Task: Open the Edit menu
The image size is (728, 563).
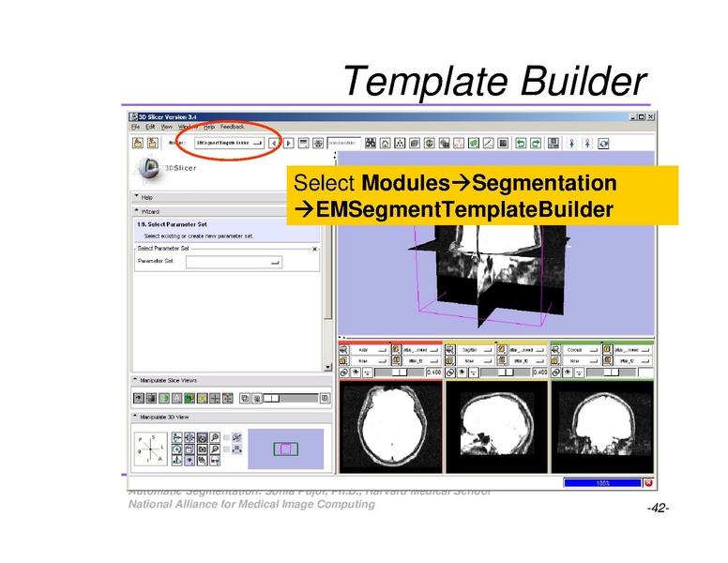Action: point(150,127)
